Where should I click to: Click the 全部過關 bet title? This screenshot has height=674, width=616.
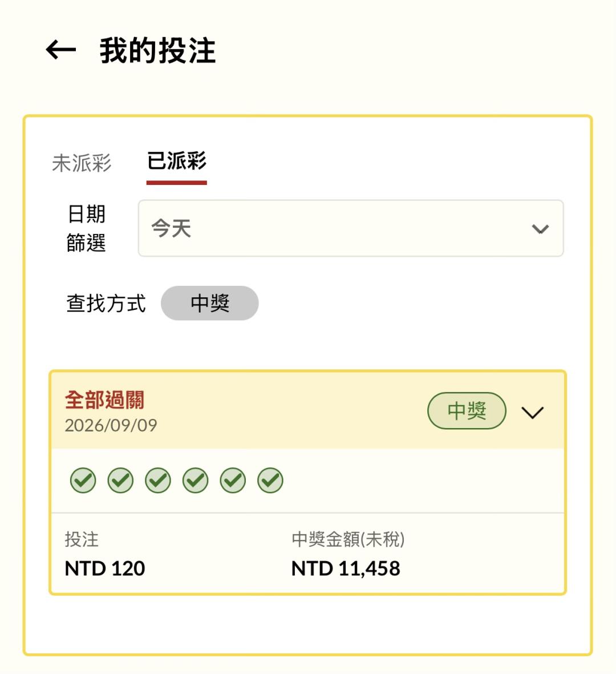tap(104, 399)
